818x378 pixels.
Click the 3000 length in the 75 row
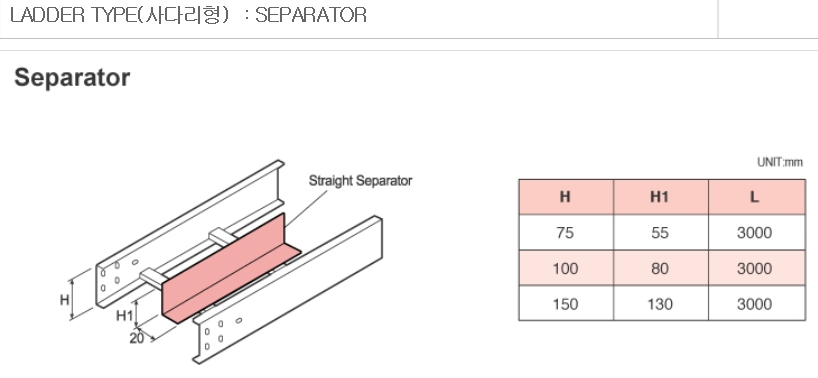[754, 233]
